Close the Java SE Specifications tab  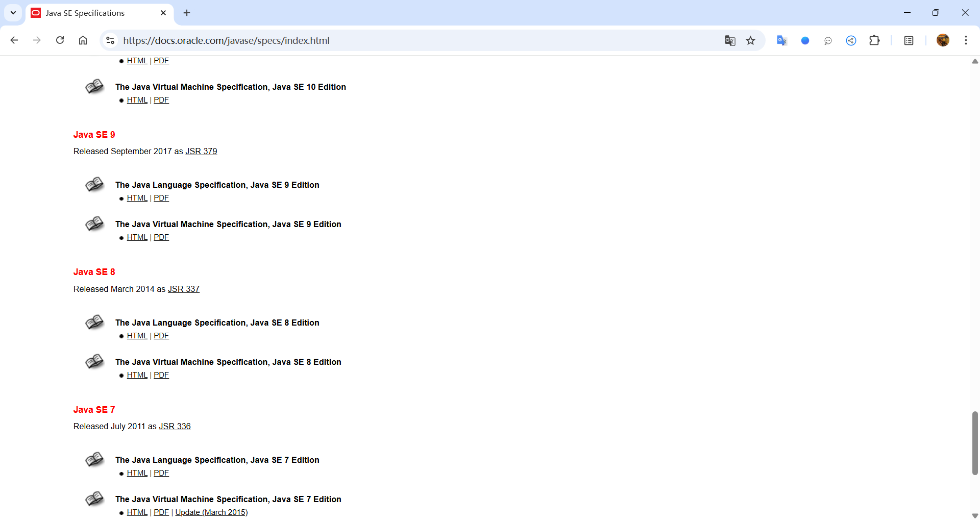[x=163, y=13]
